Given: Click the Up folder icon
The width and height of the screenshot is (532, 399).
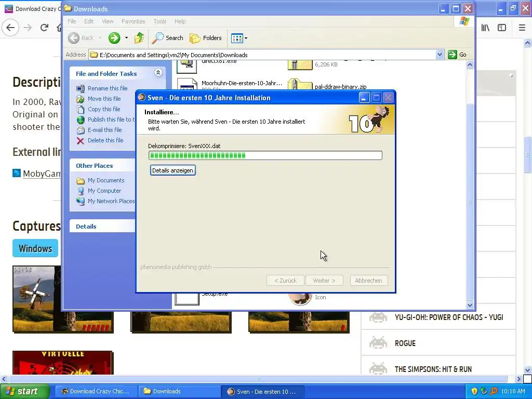Looking at the screenshot, I should click(x=139, y=38).
